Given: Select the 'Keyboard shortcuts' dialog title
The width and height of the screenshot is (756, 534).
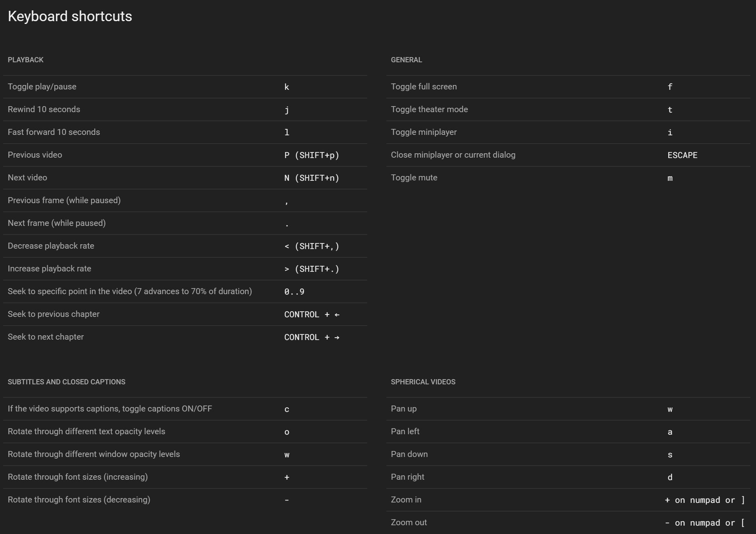Looking at the screenshot, I should 70,16.
